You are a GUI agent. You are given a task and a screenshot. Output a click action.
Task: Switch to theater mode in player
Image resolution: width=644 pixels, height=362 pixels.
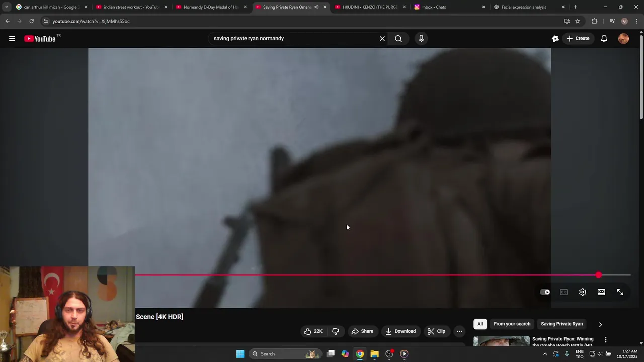601,292
